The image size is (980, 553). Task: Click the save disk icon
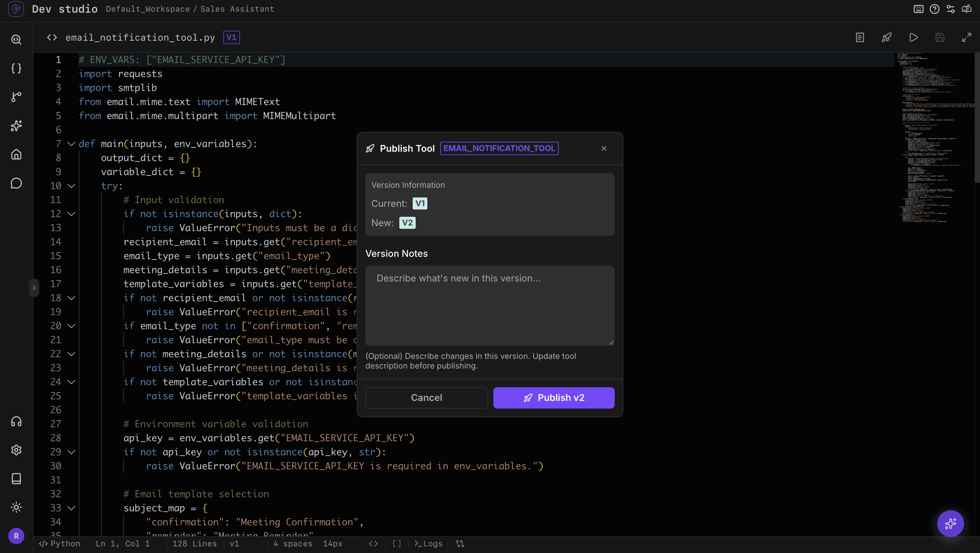click(x=940, y=37)
